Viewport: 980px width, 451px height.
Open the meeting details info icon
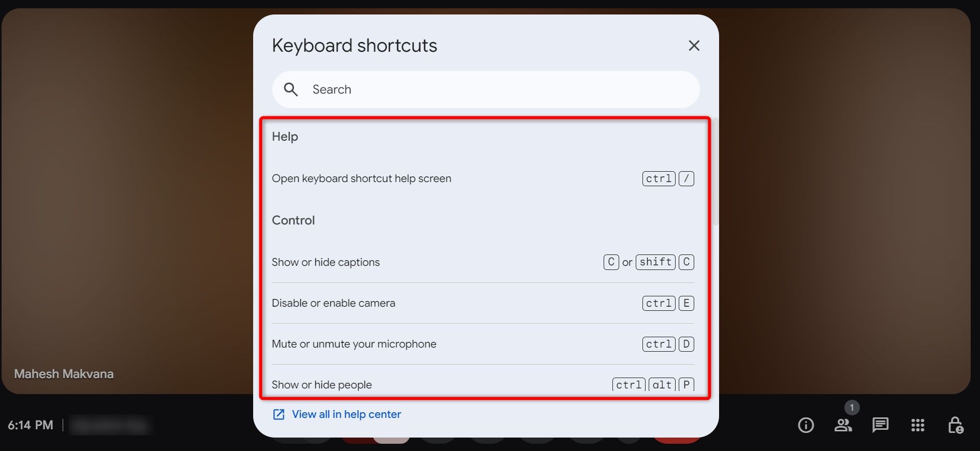click(806, 425)
